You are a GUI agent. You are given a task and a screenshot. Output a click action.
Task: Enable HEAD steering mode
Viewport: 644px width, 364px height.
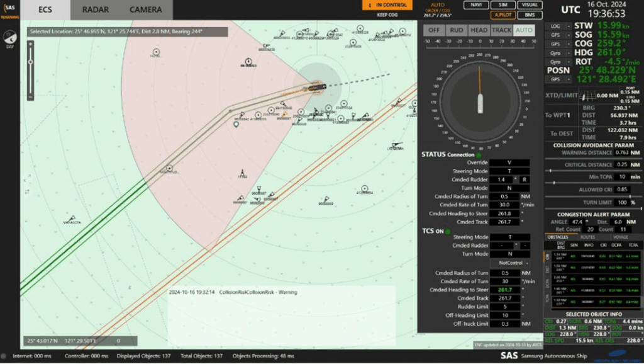point(479,30)
